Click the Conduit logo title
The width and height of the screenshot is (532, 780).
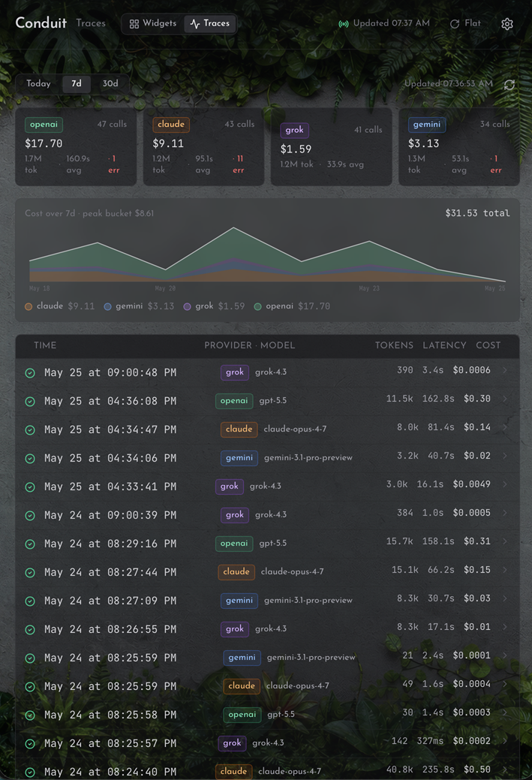coord(41,23)
